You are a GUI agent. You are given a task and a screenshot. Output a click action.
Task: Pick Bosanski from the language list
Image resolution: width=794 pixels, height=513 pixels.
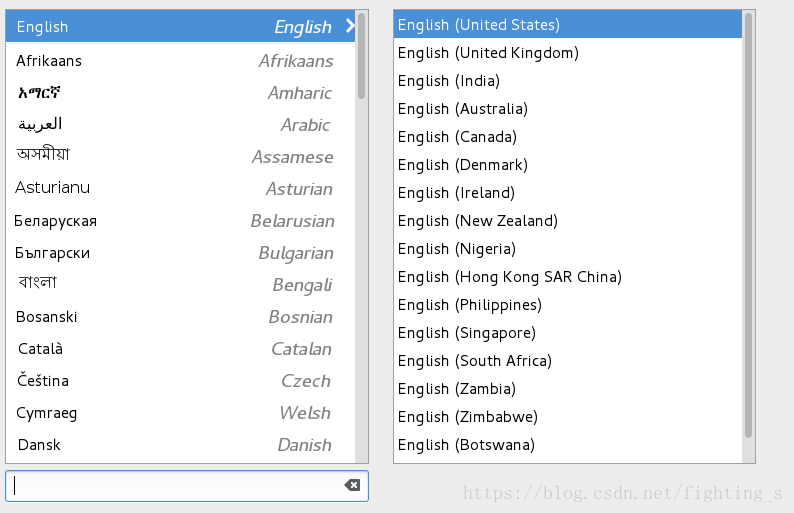tap(180, 317)
